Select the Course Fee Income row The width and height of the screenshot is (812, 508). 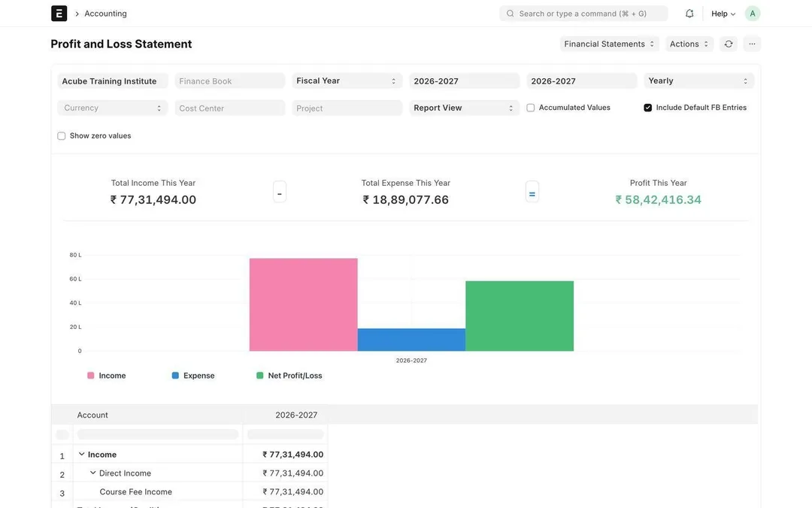[135, 491]
